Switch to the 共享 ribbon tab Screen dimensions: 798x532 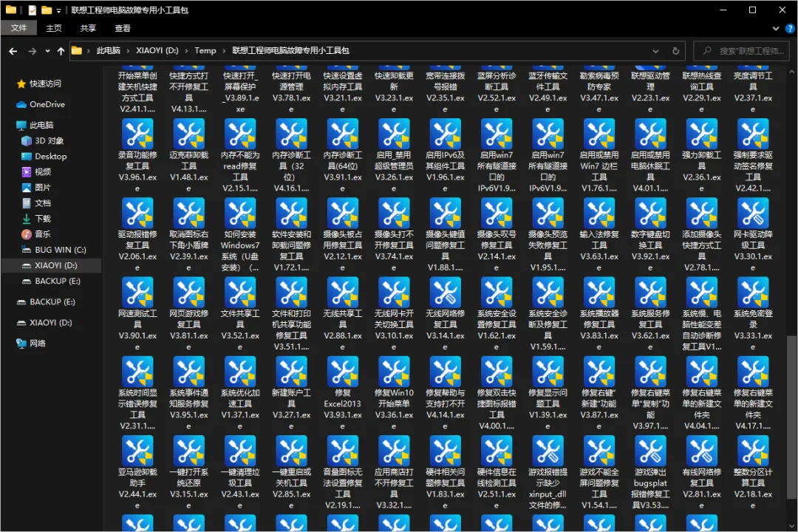pyautogui.click(x=88, y=28)
